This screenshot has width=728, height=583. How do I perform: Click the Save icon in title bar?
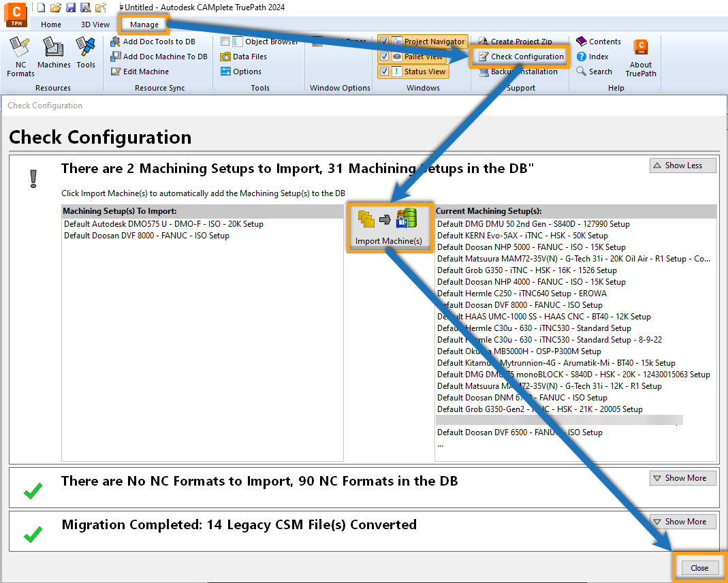[x=71, y=7]
